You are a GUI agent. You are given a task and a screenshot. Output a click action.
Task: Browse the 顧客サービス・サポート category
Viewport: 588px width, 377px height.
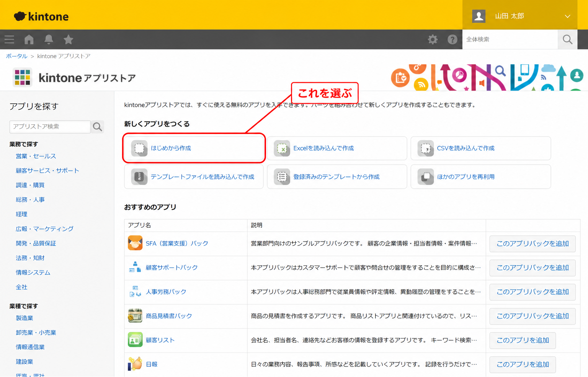(47, 171)
